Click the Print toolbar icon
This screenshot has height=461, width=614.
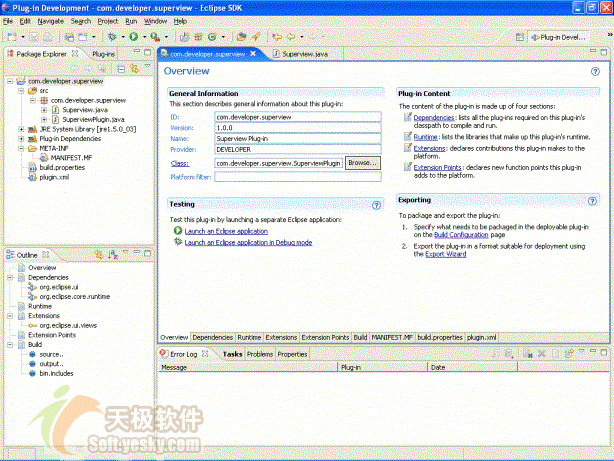(47, 37)
